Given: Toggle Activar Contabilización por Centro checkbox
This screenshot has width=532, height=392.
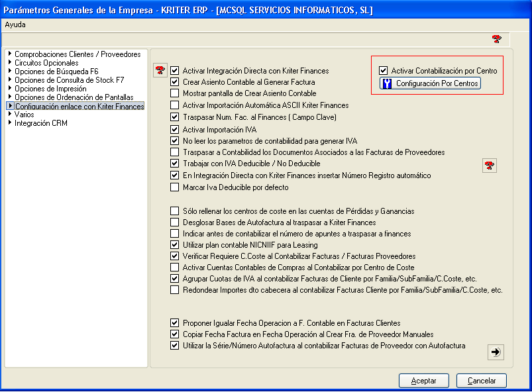Looking at the screenshot, I should (383, 71).
